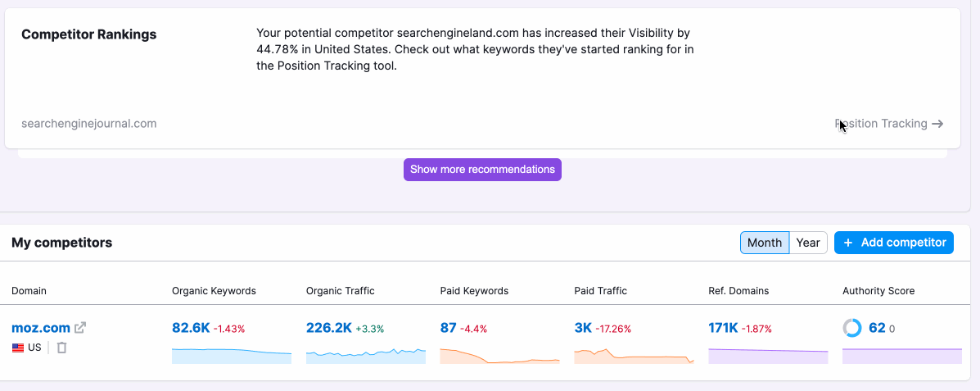Click the purple Ref. Domains trend chart
This screenshot has width=980, height=391.
(x=768, y=356)
